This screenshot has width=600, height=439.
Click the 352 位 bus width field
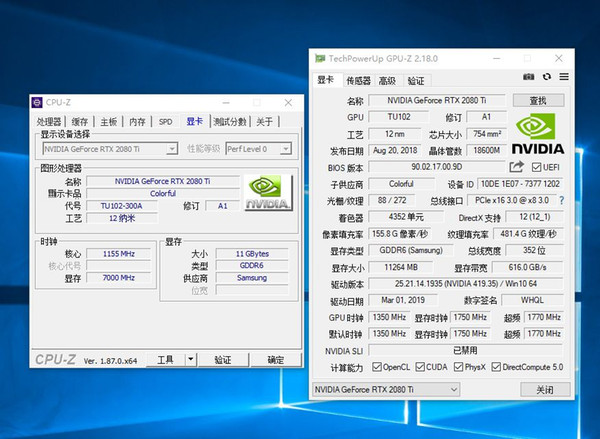(534, 250)
